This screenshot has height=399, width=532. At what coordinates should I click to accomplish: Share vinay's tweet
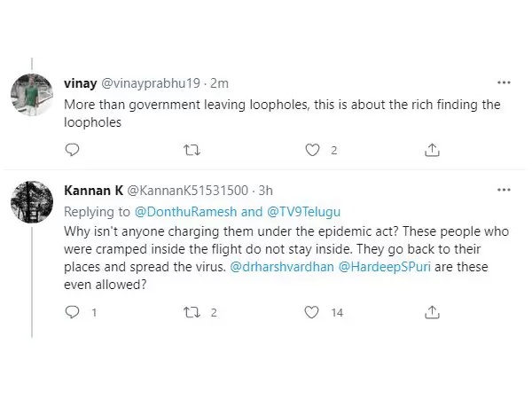(x=432, y=150)
